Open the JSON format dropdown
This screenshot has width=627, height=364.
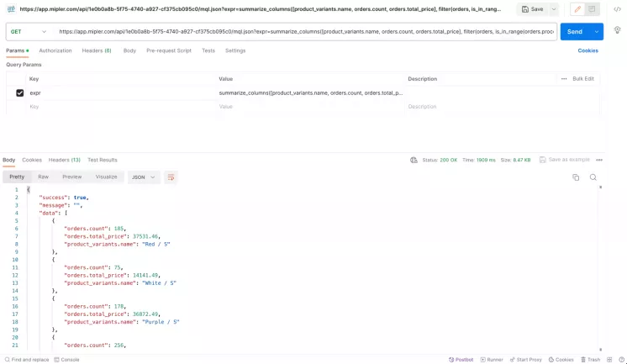click(144, 177)
